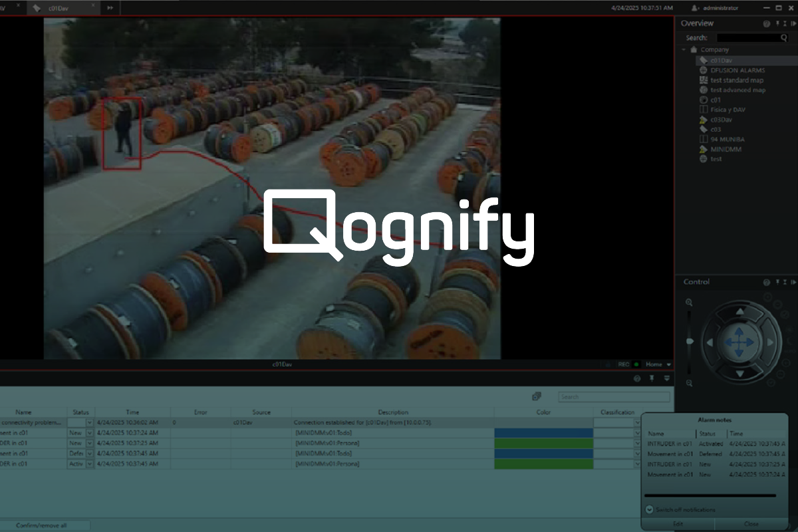Click the PTZ pan up arrow

pyautogui.click(x=739, y=311)
